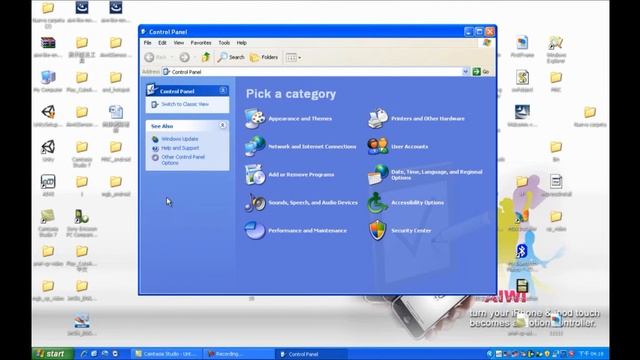Screen dimensions: 640x360
Task: Open the Tools menu
Action: [x=224, y=42]
